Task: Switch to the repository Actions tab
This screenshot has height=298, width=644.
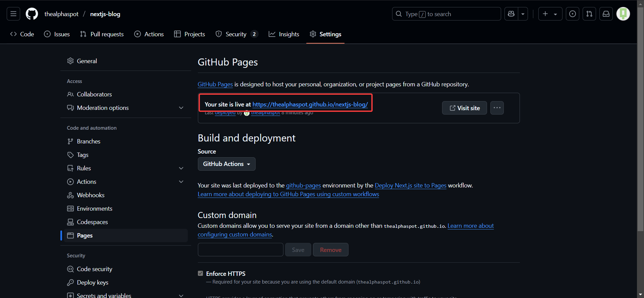Action: click(x=149, y=34)
